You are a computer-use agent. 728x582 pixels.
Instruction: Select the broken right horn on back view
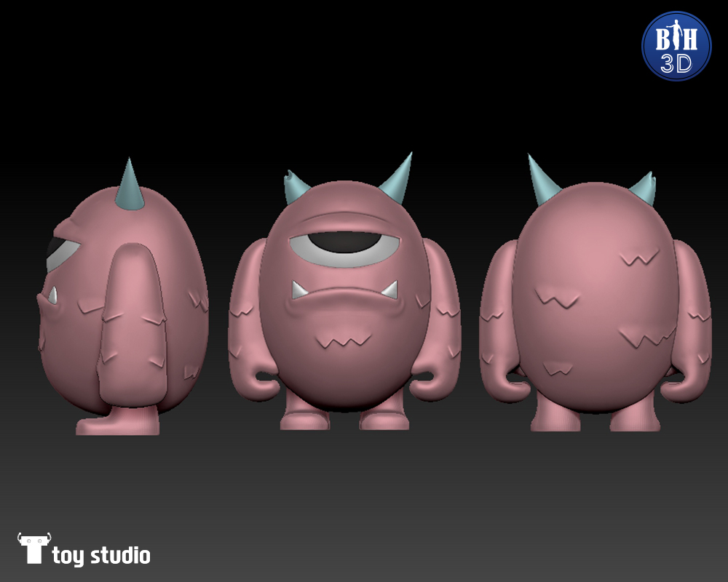point(644,188)
